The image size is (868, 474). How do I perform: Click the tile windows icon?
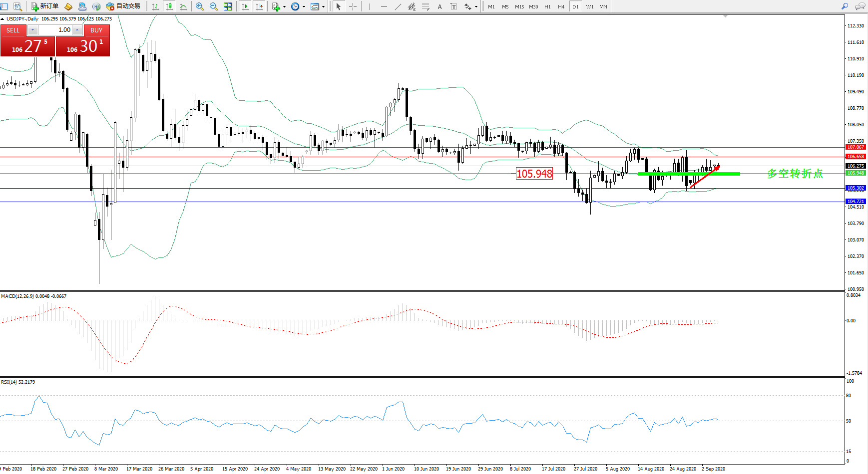pos(228,6)
